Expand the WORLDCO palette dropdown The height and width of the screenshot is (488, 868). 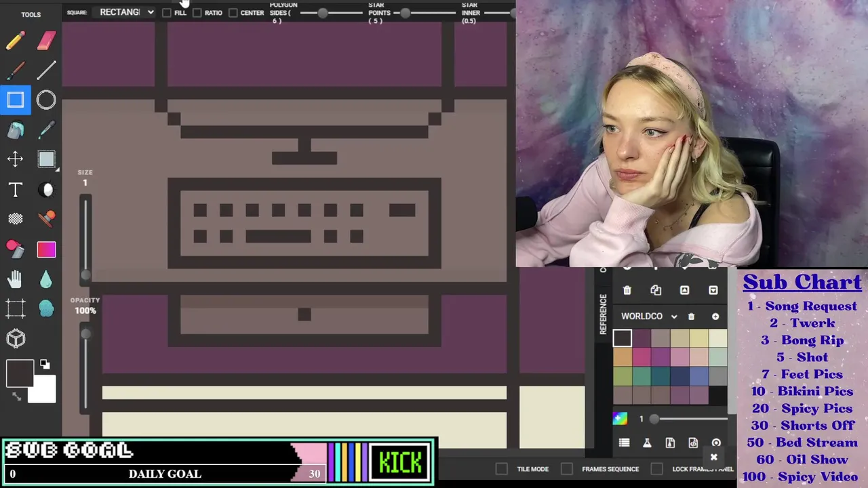(x=649, y=317)
